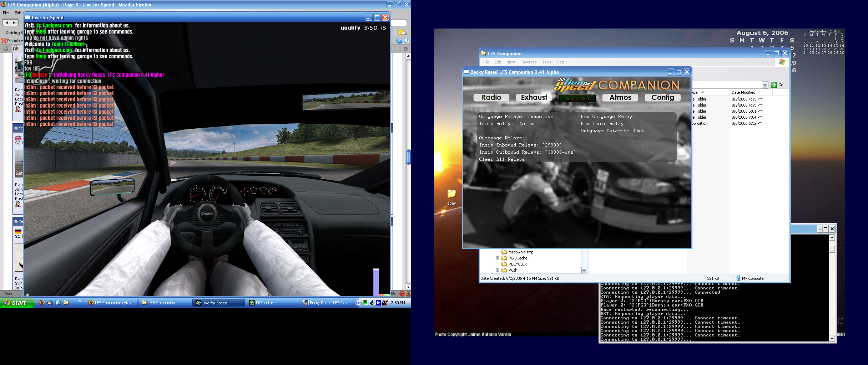
Task: Click Firefox page scroll-down arrow
Action: pos(408,287)
